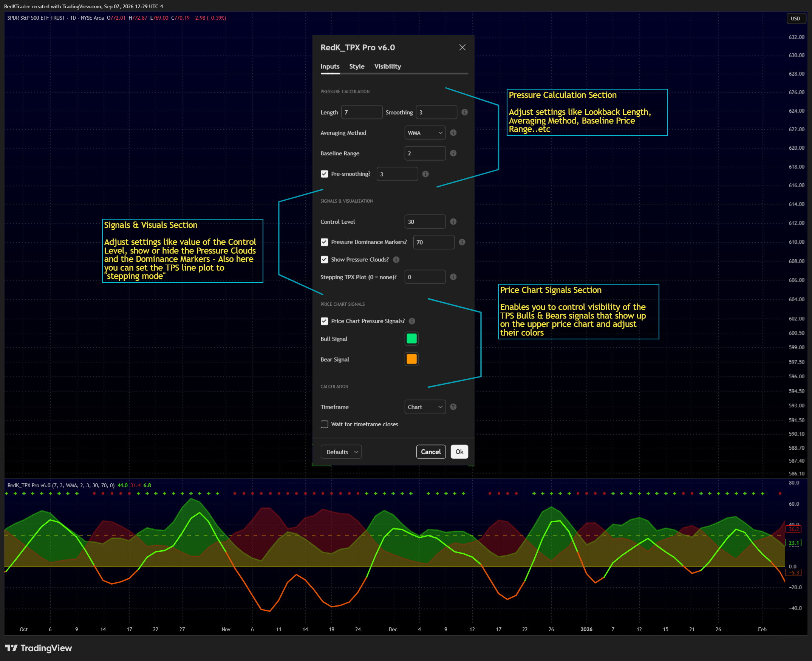Image resolution: width=812 pixels, height=661 pixels.
Task: Open the Averaging Method WMA dropdown
Action: pos(425,133)
